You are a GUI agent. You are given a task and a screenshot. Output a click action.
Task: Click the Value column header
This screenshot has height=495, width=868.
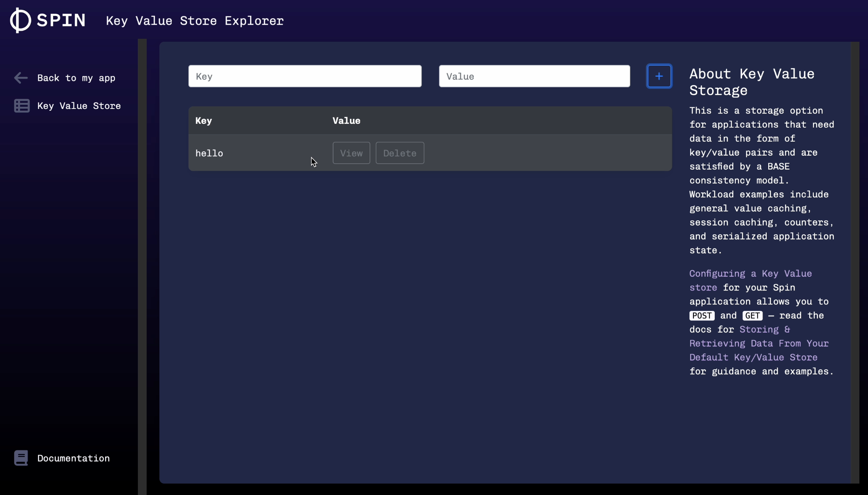coord(346,121)
